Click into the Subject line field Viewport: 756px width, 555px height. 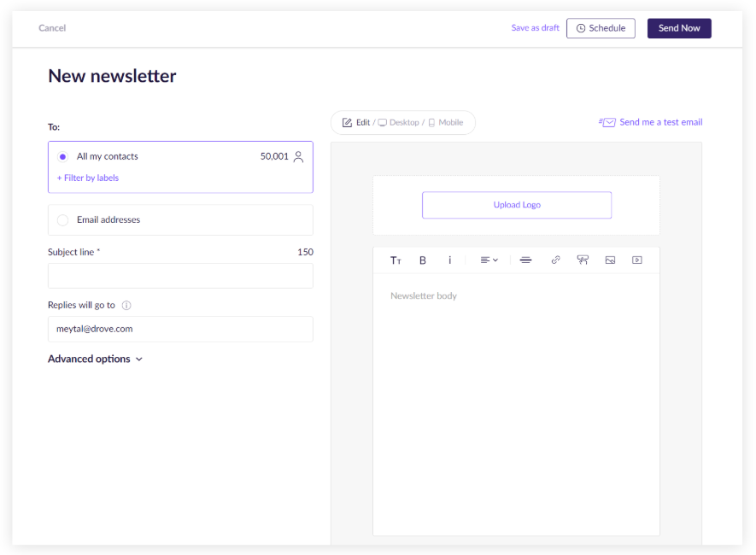(x=180, y=276)
